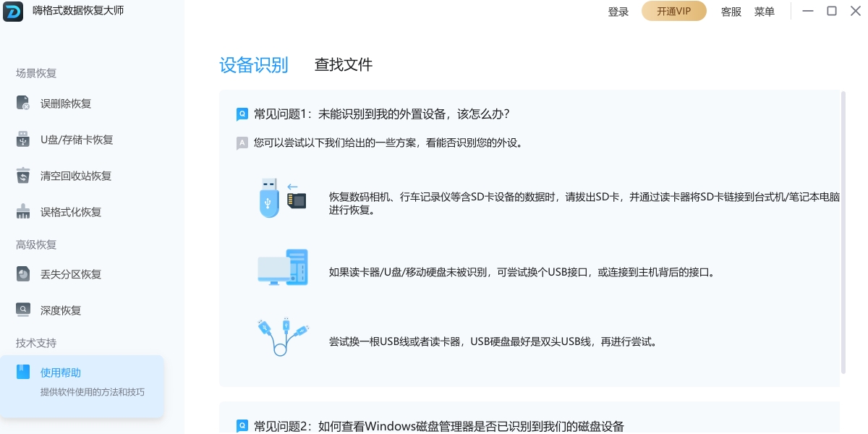Click the 常见问题1 question icon
Viewport: 868px width, 434px height.
point(242,114)
